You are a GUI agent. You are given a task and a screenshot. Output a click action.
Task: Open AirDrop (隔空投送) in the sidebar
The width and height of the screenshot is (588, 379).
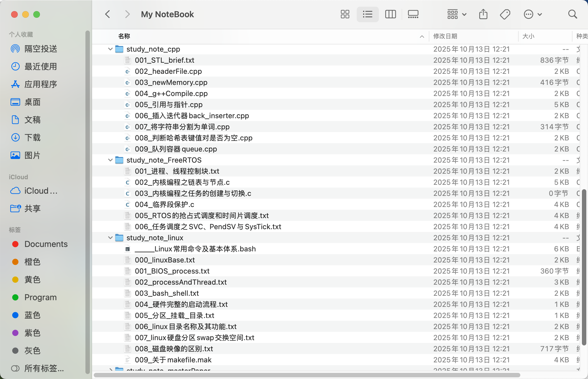point(40,49)
